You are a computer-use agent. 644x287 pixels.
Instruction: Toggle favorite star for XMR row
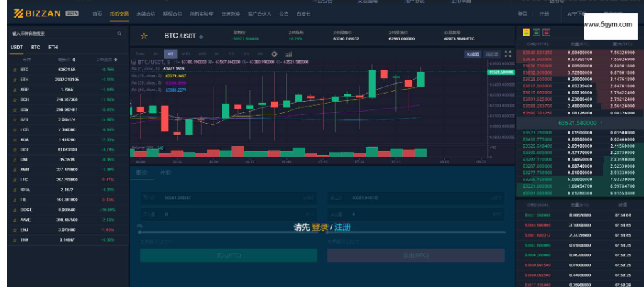(x=15, y=170)
